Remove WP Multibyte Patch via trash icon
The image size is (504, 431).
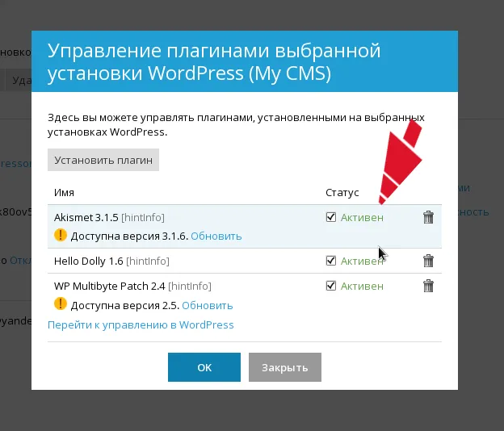point(428,286)
